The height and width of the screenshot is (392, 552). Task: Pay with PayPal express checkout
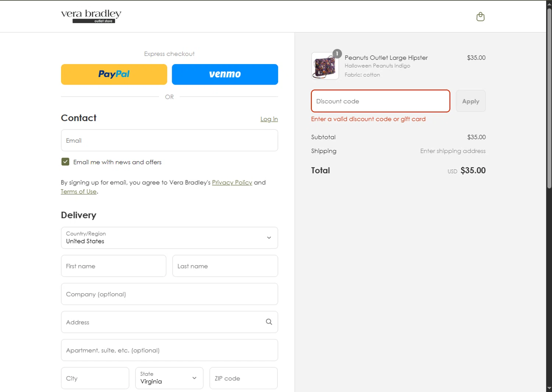click(x=114, y=74)
